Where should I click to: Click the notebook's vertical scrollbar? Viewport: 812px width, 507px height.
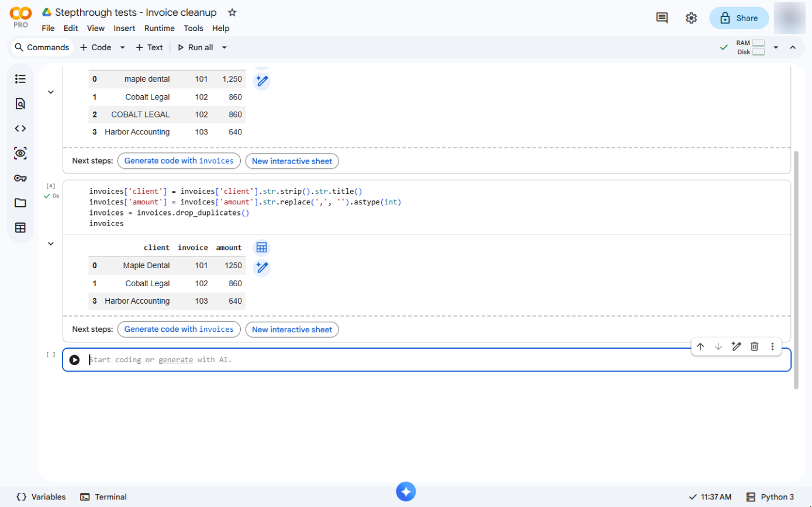click(x=795, y=269)
